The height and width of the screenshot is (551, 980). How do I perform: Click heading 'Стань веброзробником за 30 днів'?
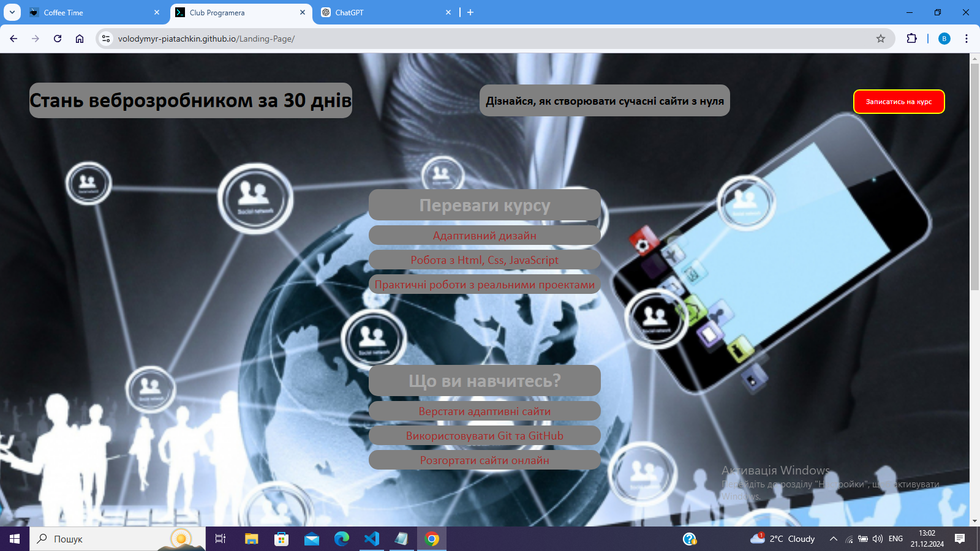click(x=190, y=100)
